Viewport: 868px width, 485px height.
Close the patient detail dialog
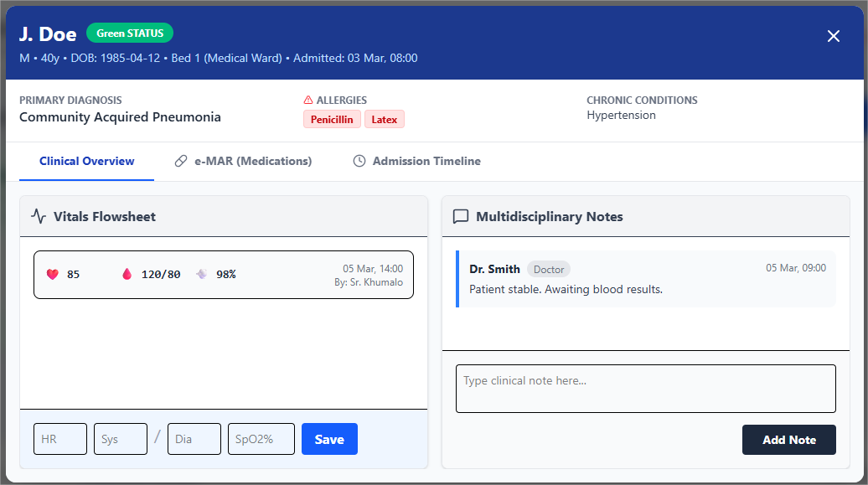coord(834,36)
